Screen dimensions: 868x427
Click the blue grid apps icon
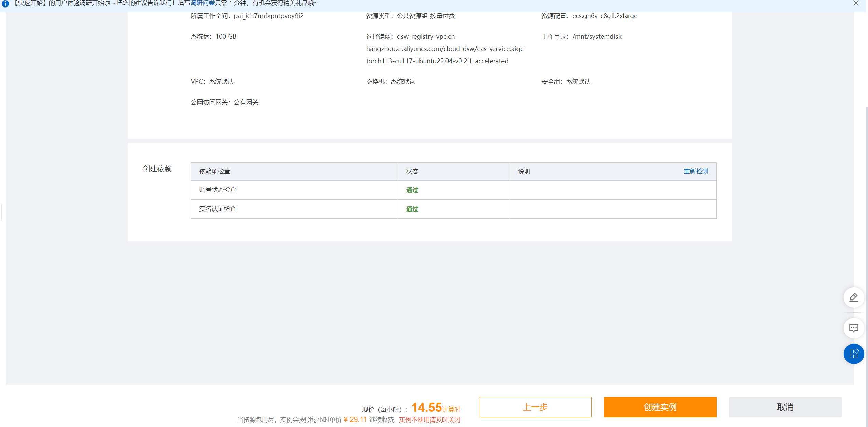(x=854, y=353)
